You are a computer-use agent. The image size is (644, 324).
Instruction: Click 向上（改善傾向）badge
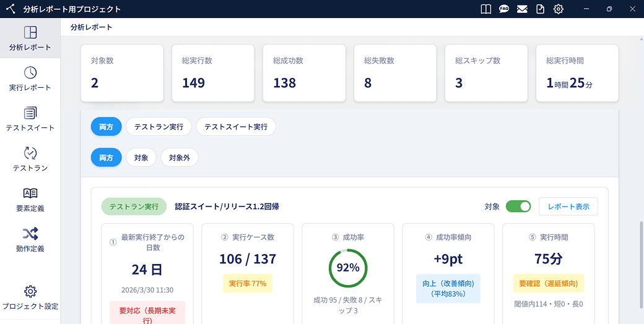pyautogui.click(x=448, y=288)
